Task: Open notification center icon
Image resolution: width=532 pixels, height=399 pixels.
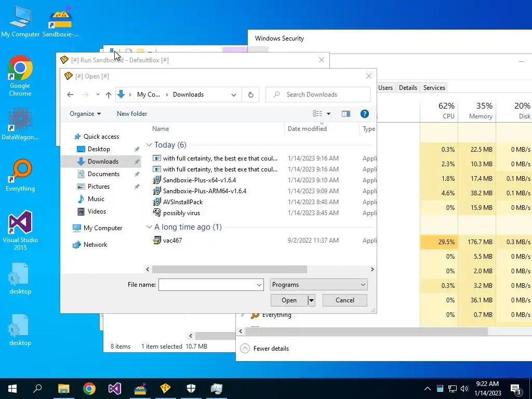Action: pyautogui.click(x=516, y=389)
